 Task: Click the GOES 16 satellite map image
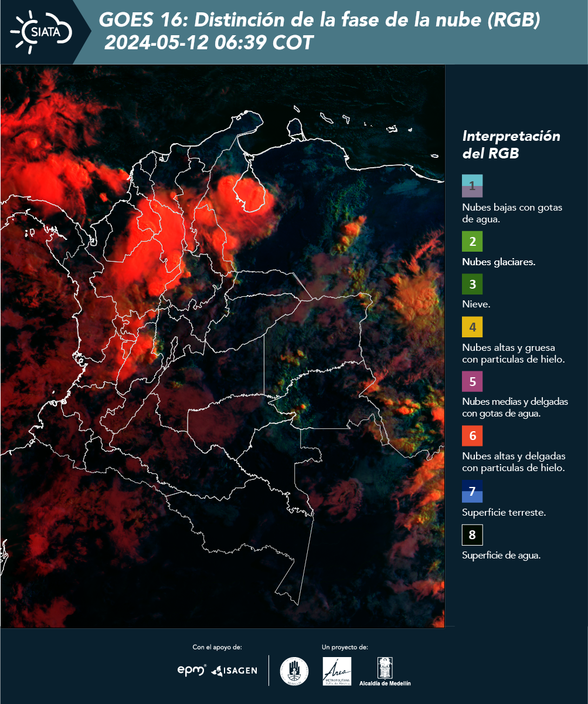(x=222, y=345)
